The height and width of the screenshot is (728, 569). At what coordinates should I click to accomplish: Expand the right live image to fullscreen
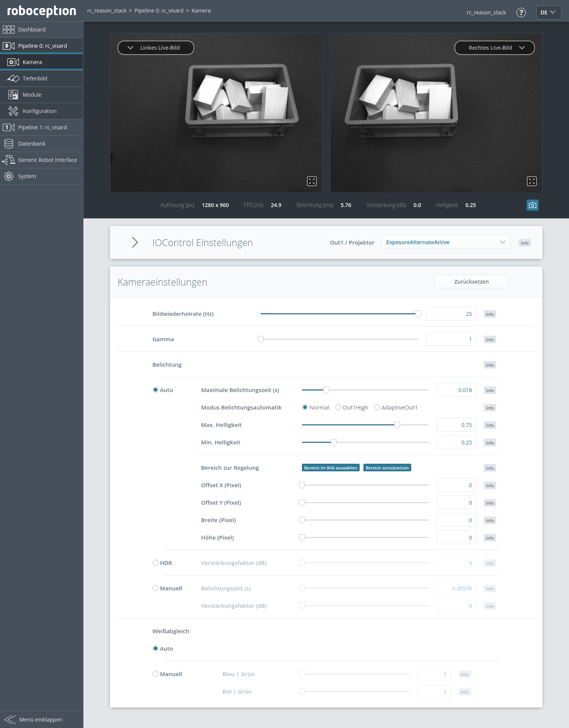pos(531,181)
